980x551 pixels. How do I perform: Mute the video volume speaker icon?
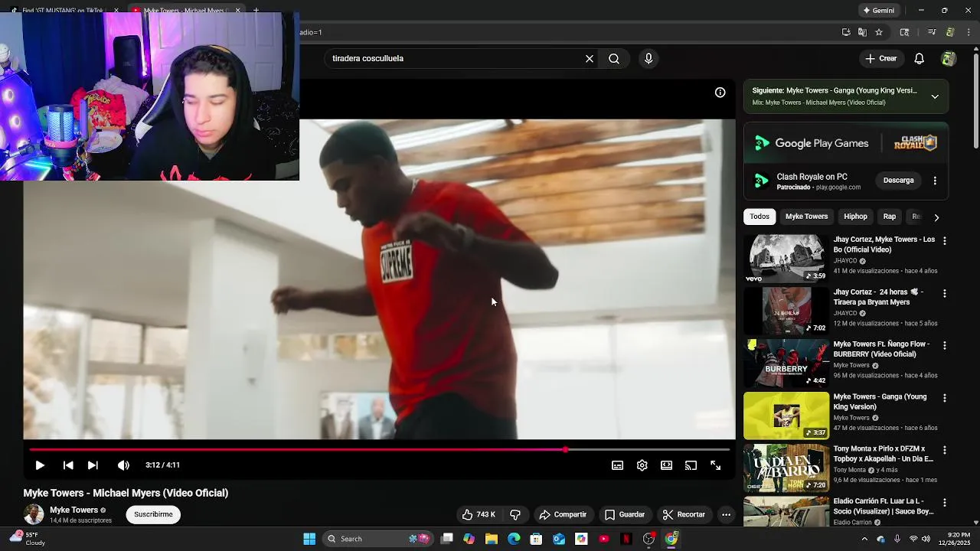point(123,465)
